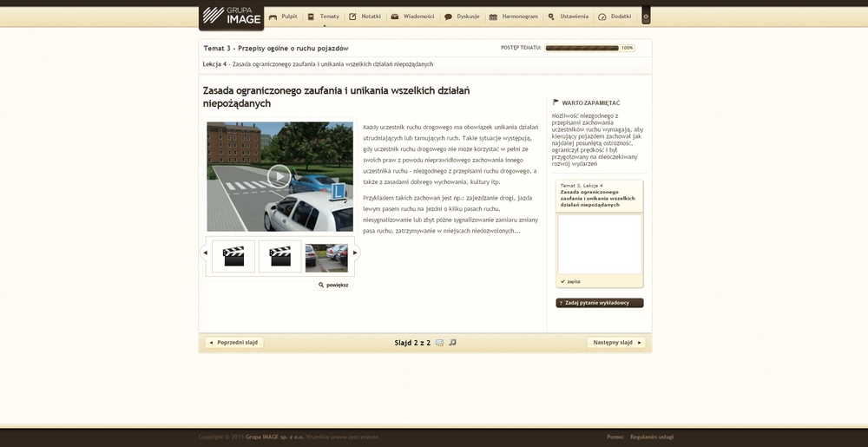This screenshot has width=868, height=447.
Task: Save the note with zapisz
Action: 570,281
